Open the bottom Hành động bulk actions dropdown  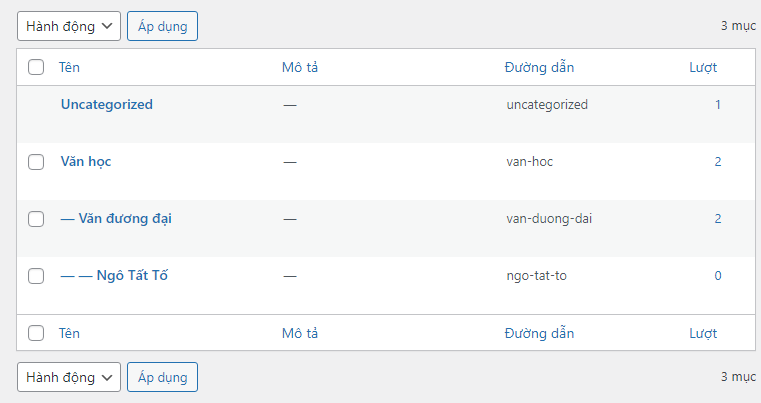pos(68,377)
